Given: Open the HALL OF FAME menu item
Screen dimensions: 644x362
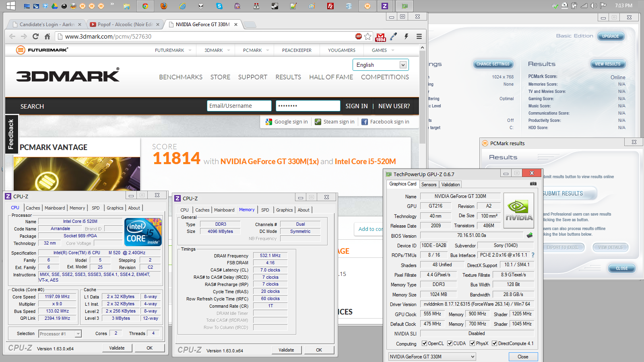Looking at the screenshot, I should point(331,77).
